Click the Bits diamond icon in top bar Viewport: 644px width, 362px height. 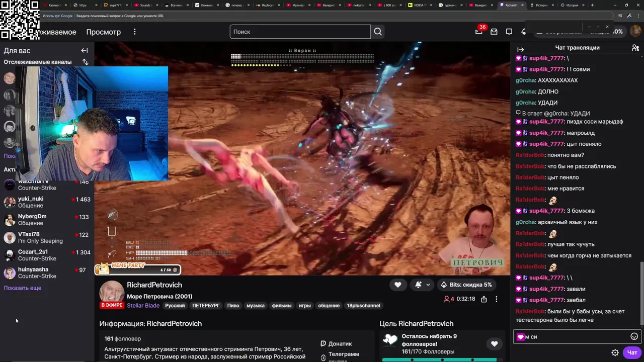[524, 32]
